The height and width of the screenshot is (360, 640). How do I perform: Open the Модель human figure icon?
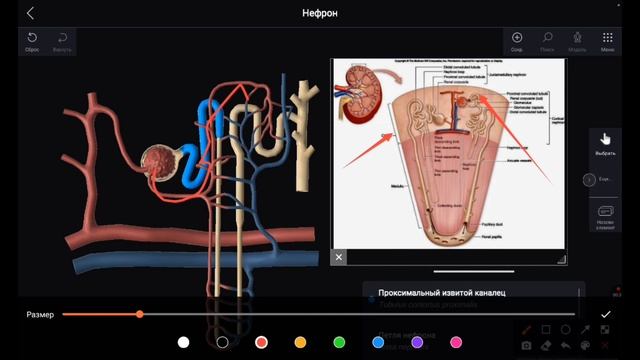coord(577,38)
